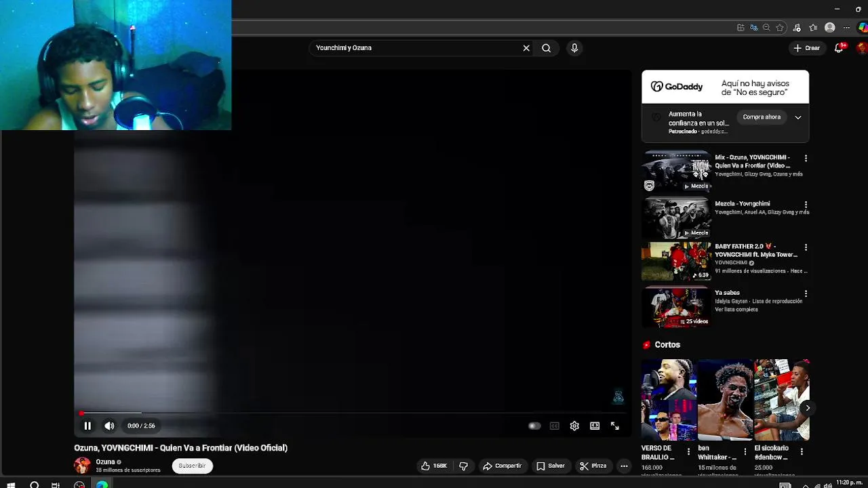The width and height of the screenshot is (868, 488).
Task: Focus the search field 'Younchimi y Ozuna'
Action: pyautogui.click(x=414, y=48)
